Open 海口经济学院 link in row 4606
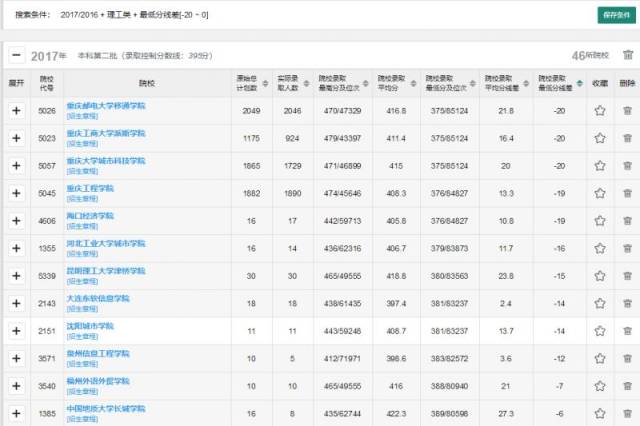 click(90, 216)
